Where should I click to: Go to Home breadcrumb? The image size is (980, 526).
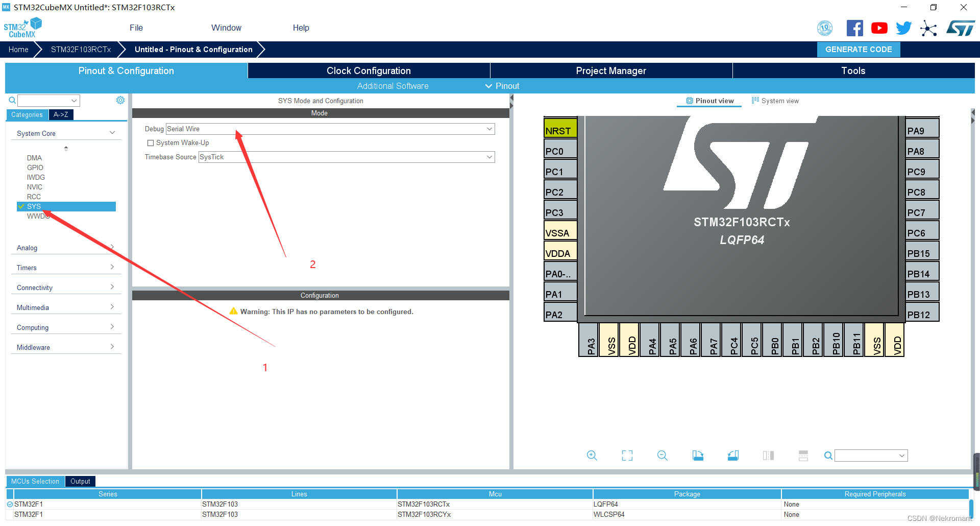click(x=18, y=50)
